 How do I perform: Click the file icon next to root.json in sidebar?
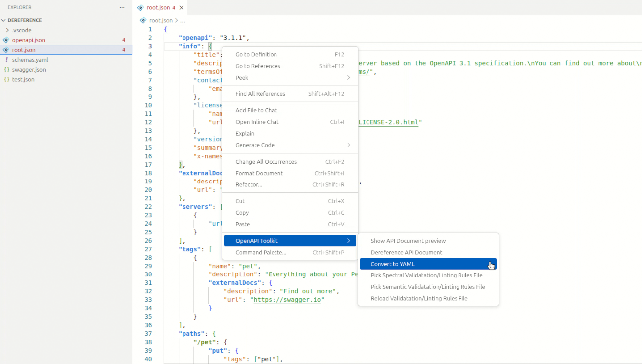point(6,49)
